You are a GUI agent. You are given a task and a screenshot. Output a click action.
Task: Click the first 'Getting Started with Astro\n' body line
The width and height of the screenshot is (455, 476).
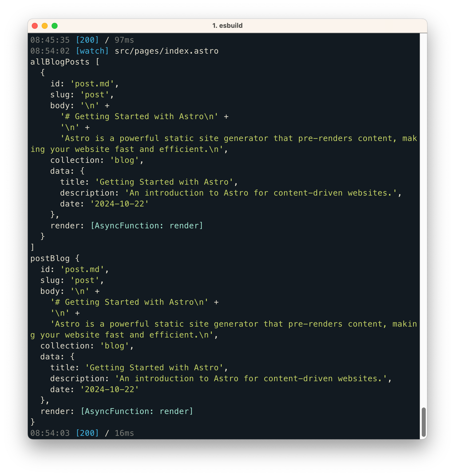tap(144, 116)
